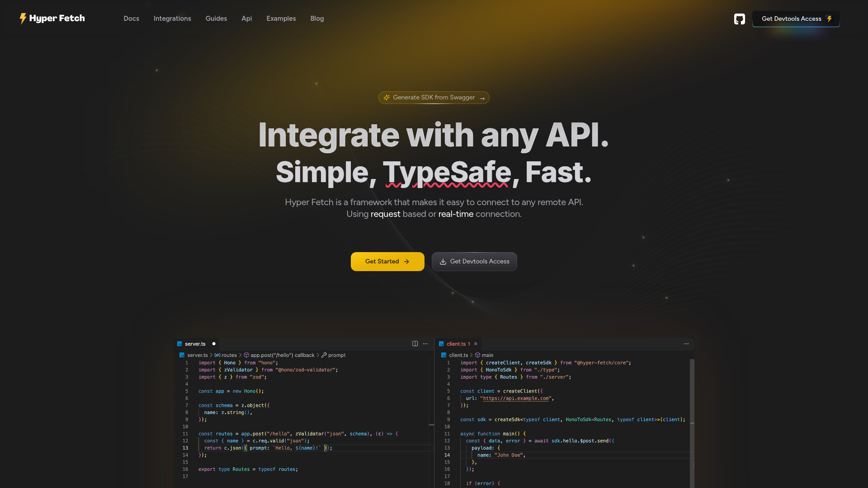Viewport: 868px width, 488px height.
Task: Expand app.post callback breadcrumb item
Action: tap(282, 355)
